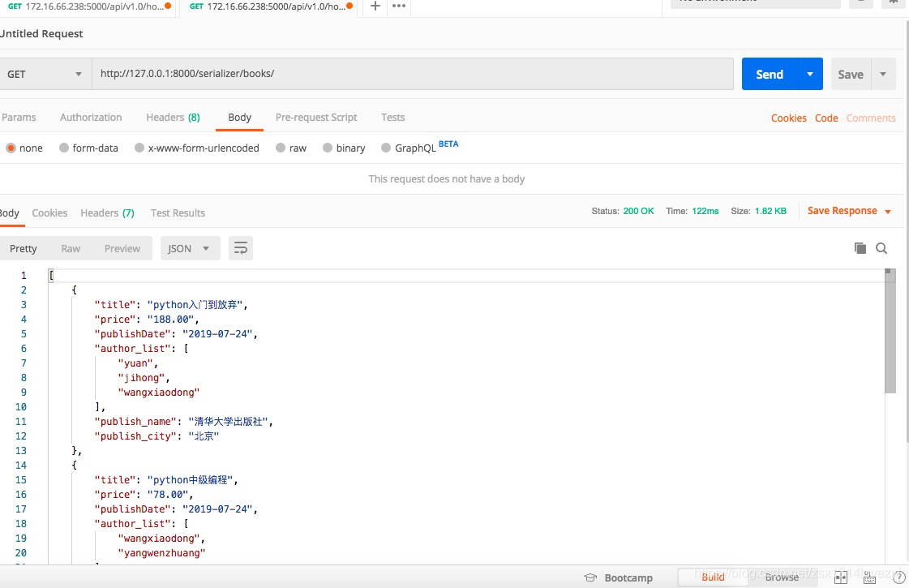
Task: Select Build mode in status bar
Action: click(x=713, y=577)
